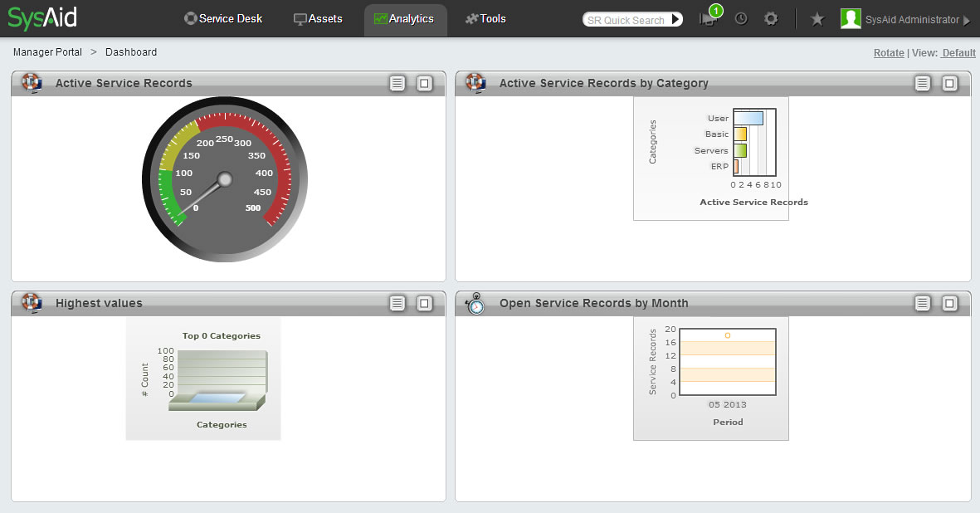Viewport: 980px width, 513px height.
Task: Click the Default view link
Action: [x=958, y=52]
